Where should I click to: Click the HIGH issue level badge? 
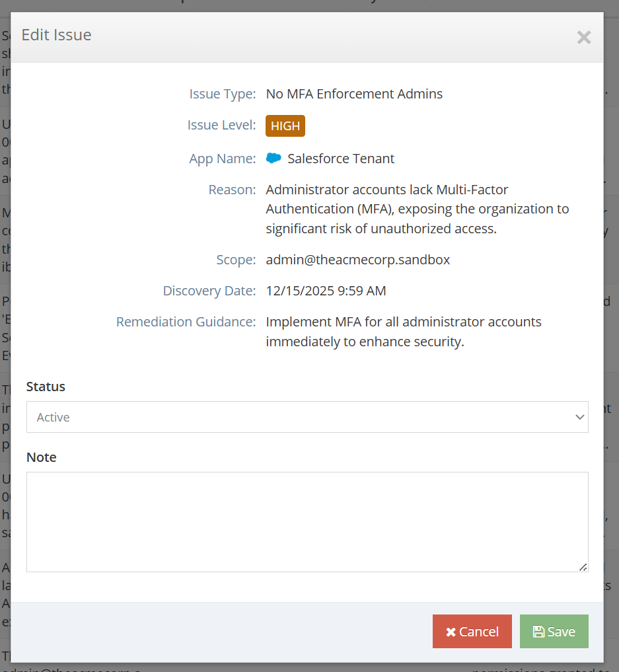pyautogui.click(x=285, y=126)
